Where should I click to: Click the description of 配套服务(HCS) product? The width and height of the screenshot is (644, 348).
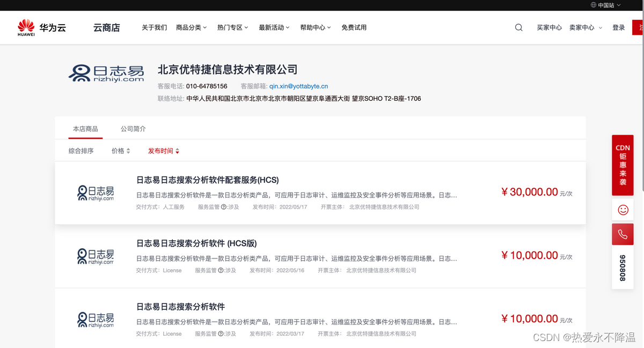tap(297, 195)
